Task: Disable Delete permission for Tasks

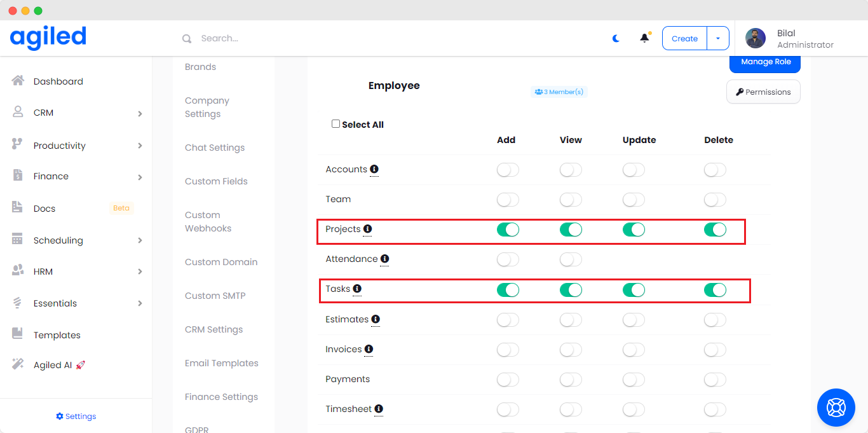Action: click(x=715, y=290)
